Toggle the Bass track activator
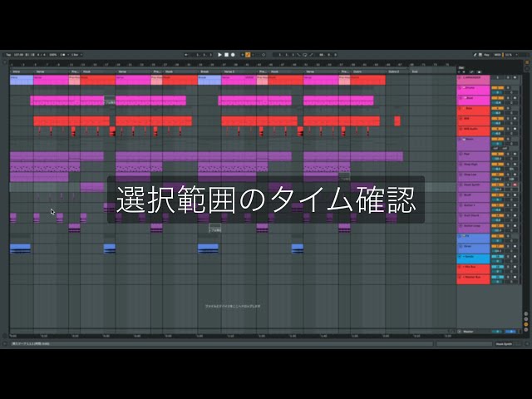Image resolution: width=532 pixels, height=399 pixels. (x=497, y=109)
